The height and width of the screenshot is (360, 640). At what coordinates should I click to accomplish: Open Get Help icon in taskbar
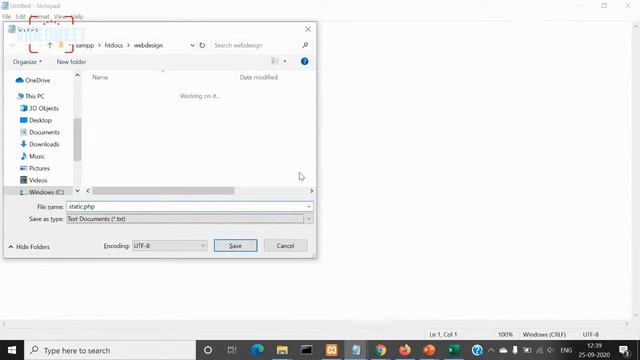tap(477, 350)
